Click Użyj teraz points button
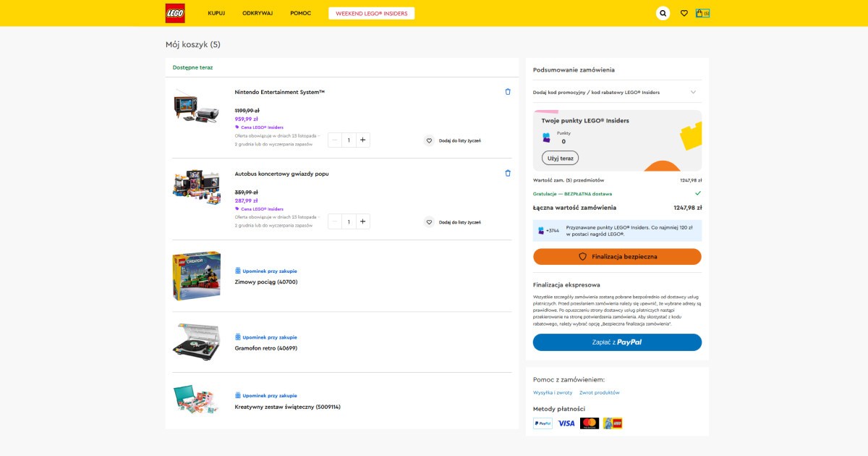Screen dimensions: 868x456 [560, 158]
